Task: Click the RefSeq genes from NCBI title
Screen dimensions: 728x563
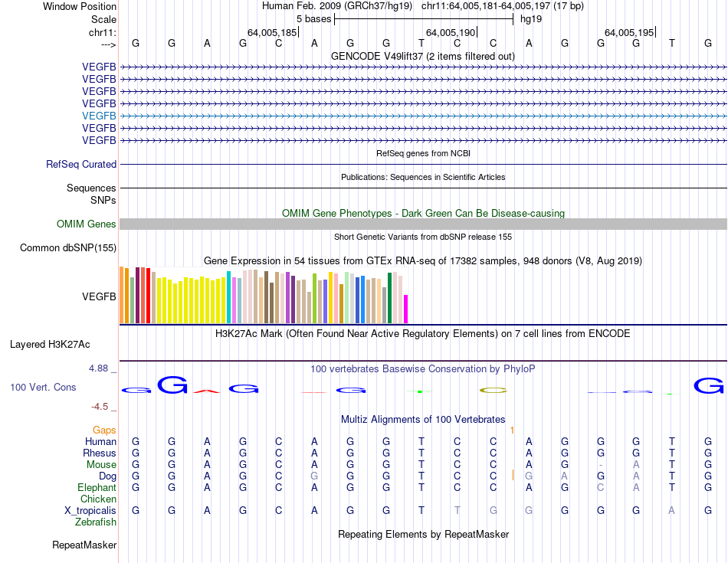Action: click(423, 153)
